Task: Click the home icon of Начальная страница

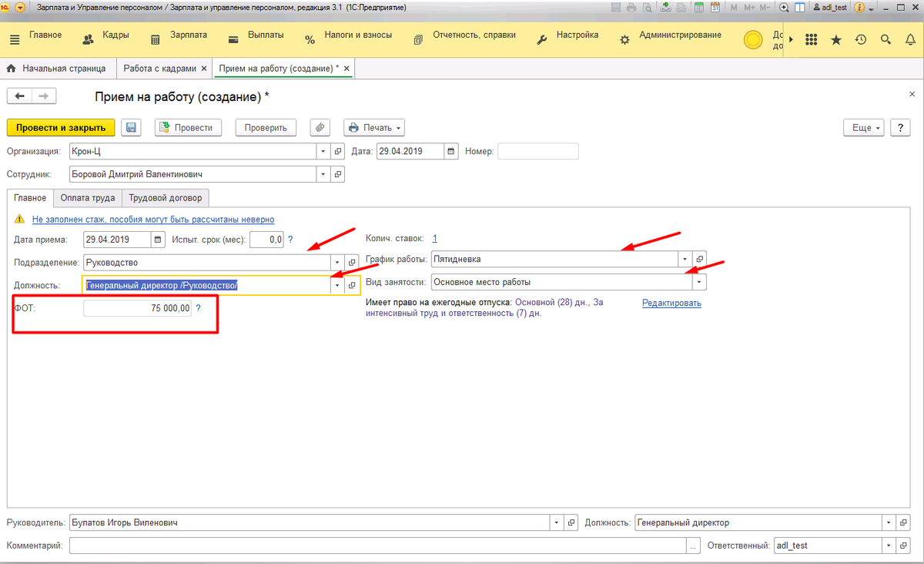Action: [12, 69]
